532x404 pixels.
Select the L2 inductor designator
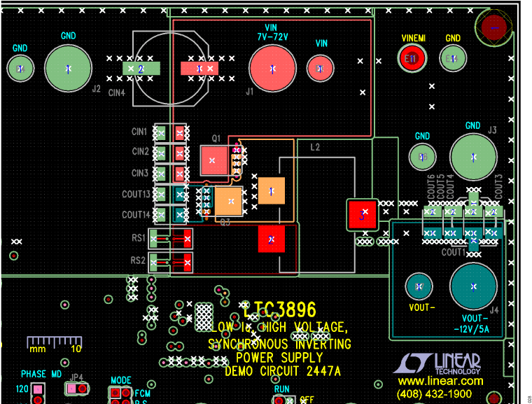[x=315, y=147]
